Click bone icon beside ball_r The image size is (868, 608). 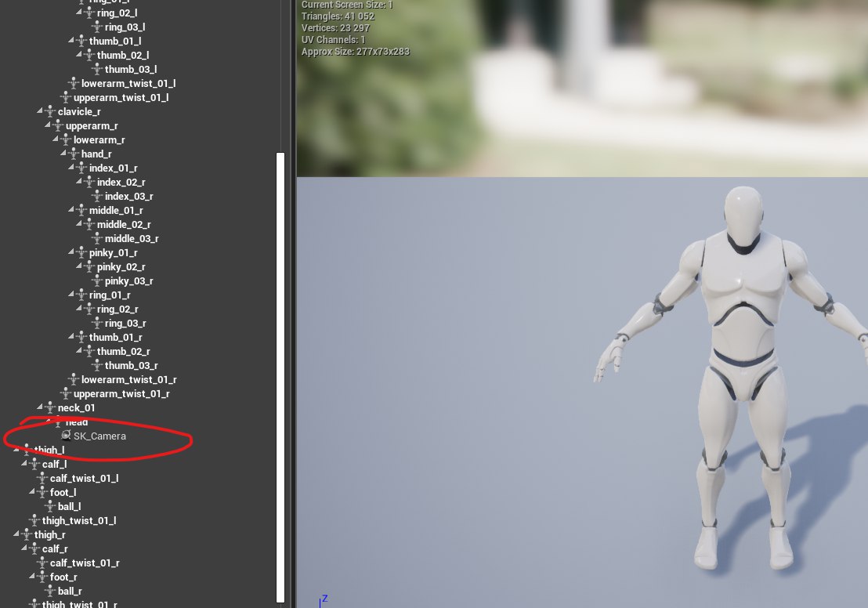(x=50, y=591)
